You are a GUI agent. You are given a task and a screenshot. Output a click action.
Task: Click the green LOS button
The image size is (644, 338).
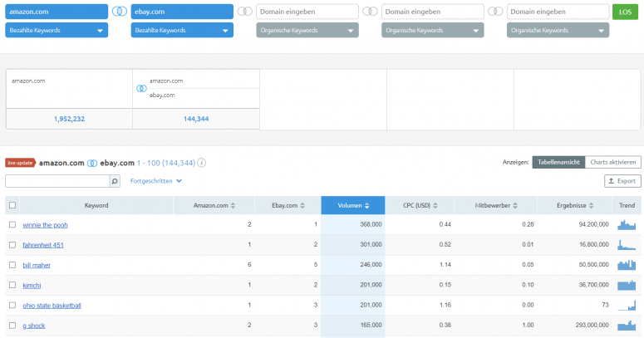coord(625,12)
